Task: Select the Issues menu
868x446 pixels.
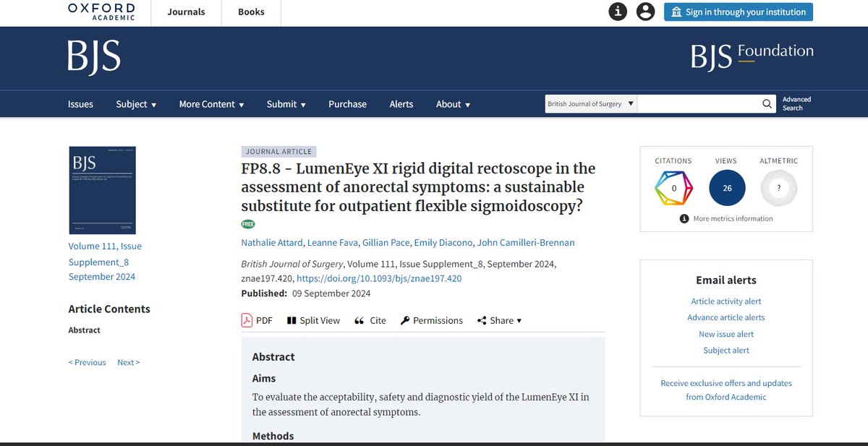Action: [80, 103]
